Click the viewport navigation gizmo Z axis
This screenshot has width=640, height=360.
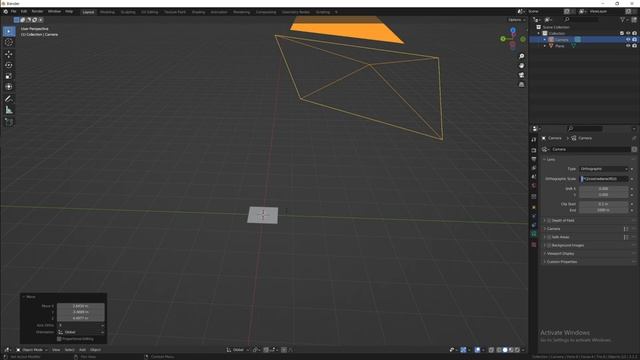(513, 30)
